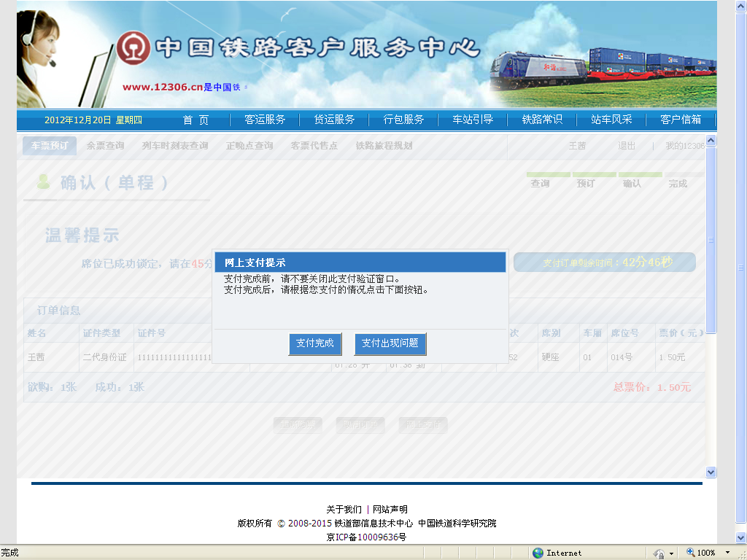Open the 铁路常识 menu
Viewport: 747px width, 560px height.
pos(542,120)
